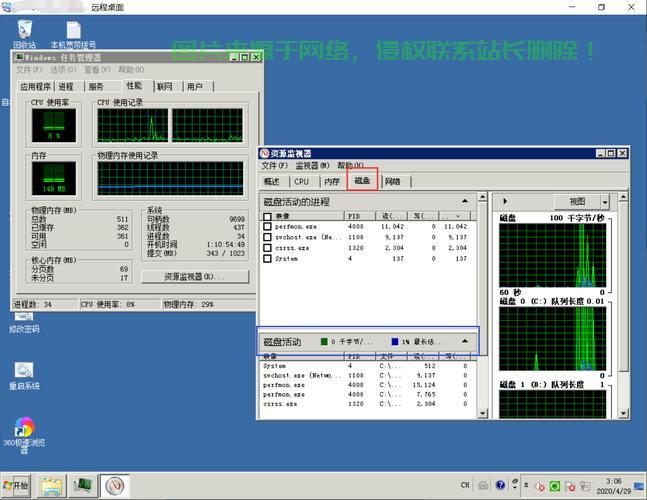Click the green square tray icon

point(555,486)
